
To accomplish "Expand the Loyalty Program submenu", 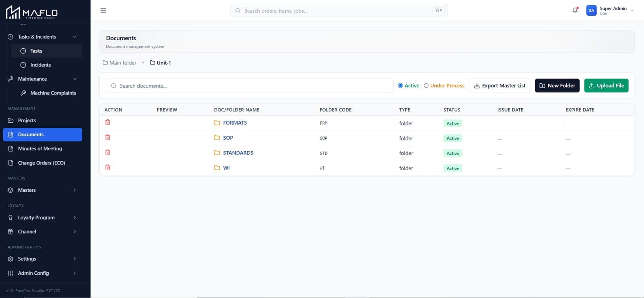I will [x=75, y=218].
